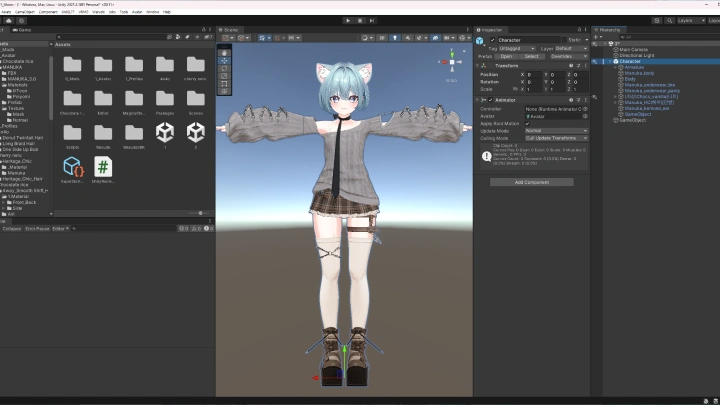Open the scene camera settings dropdown
720x405 pixels.
[x=448, y=38]
